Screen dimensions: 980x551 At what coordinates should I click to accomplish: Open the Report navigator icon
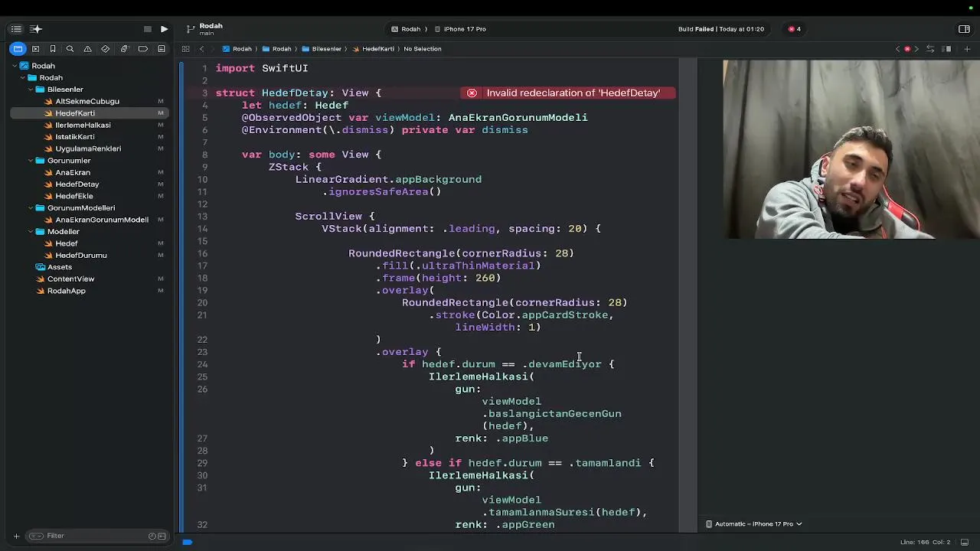(162, 49)
